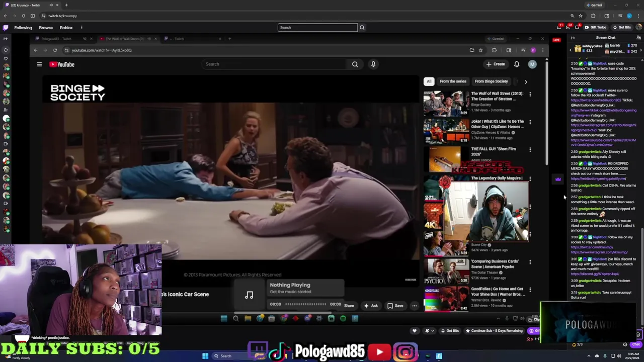Open the chat community users icon

[x=638, y=38]
